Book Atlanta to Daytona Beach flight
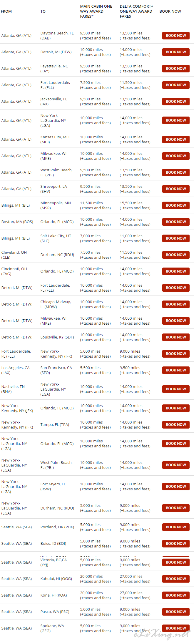Image resolution: width=194 pixels, height=644 pixels. (x=176, y=36)
